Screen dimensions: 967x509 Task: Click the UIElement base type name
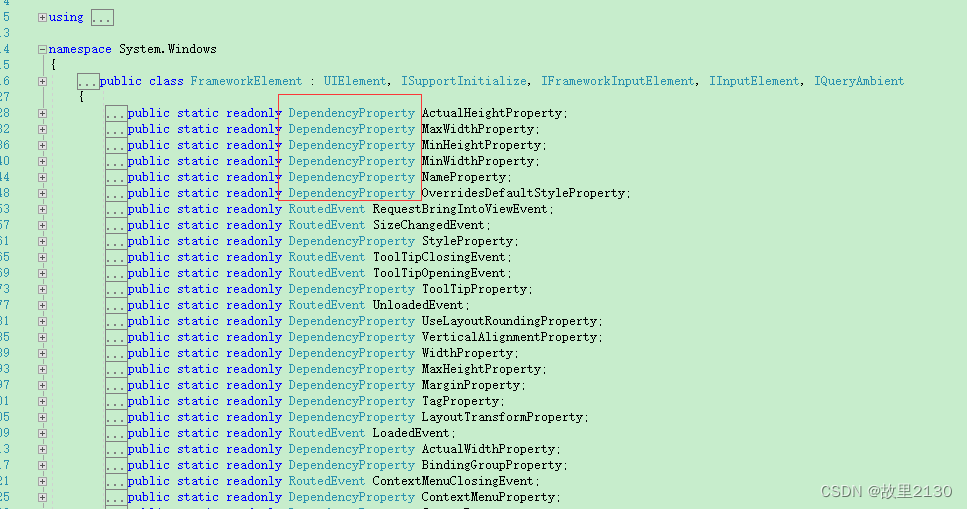pos(355,81)
